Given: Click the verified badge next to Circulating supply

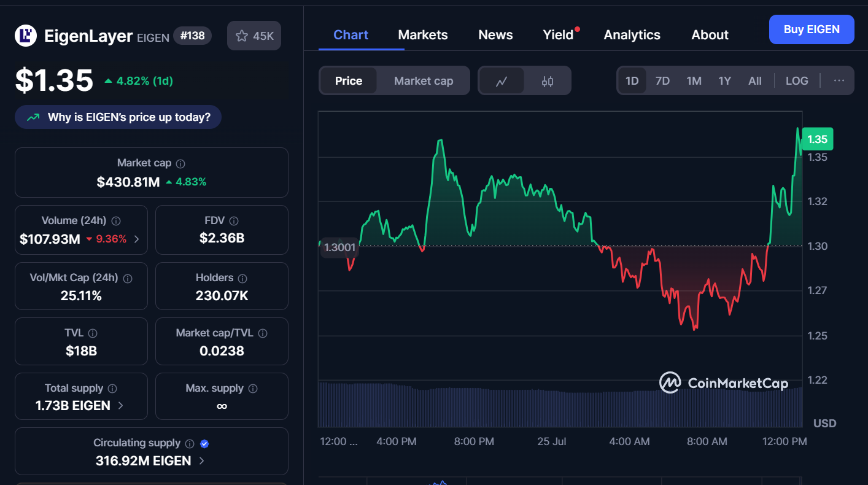Looking at the screenshot, I should [x=205, y=443].
